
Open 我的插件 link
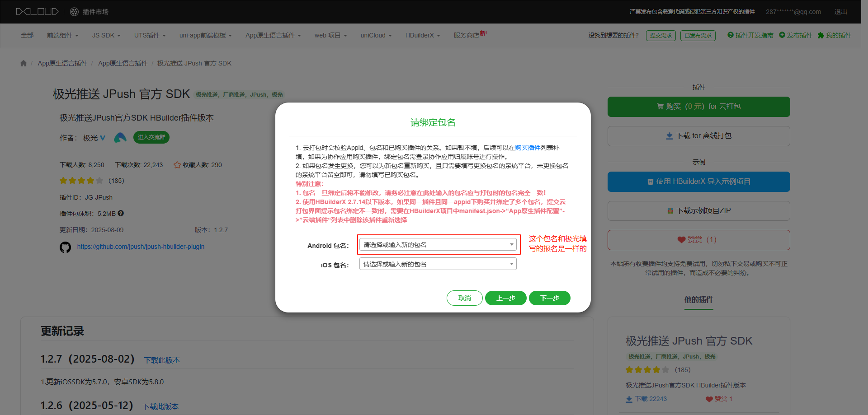[834, 35]
